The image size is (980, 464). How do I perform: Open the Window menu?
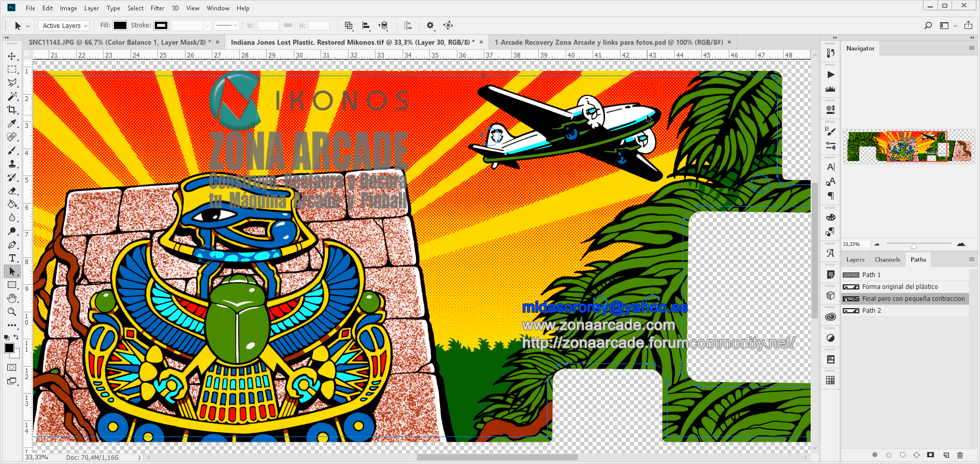218,8
